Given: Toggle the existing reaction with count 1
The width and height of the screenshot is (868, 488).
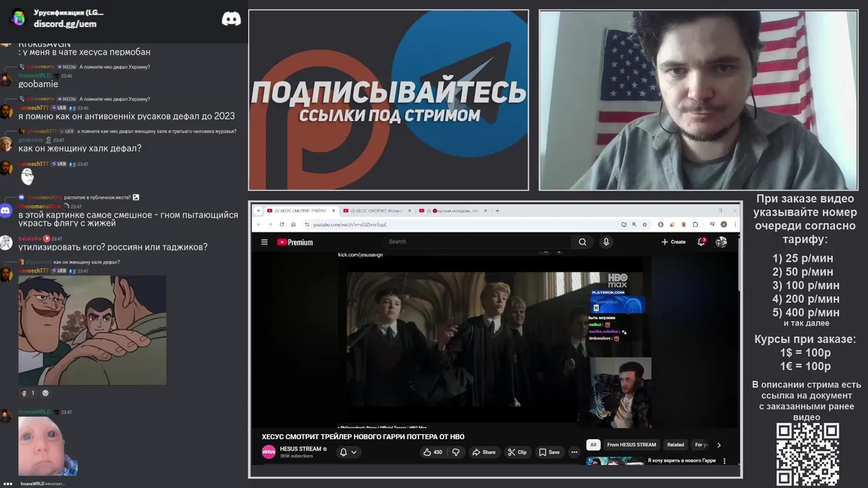Looking at the screenshot, I should click(x=27, y=393).
